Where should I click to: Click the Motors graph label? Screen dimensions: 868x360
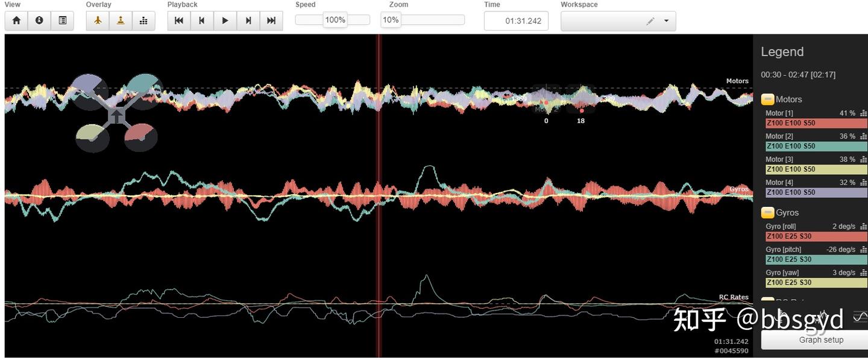737,81
